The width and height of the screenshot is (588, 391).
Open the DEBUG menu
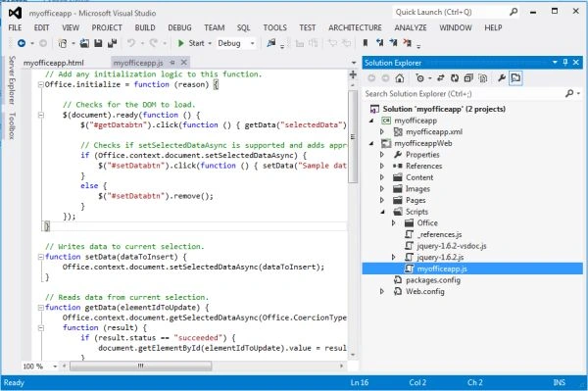179,27
